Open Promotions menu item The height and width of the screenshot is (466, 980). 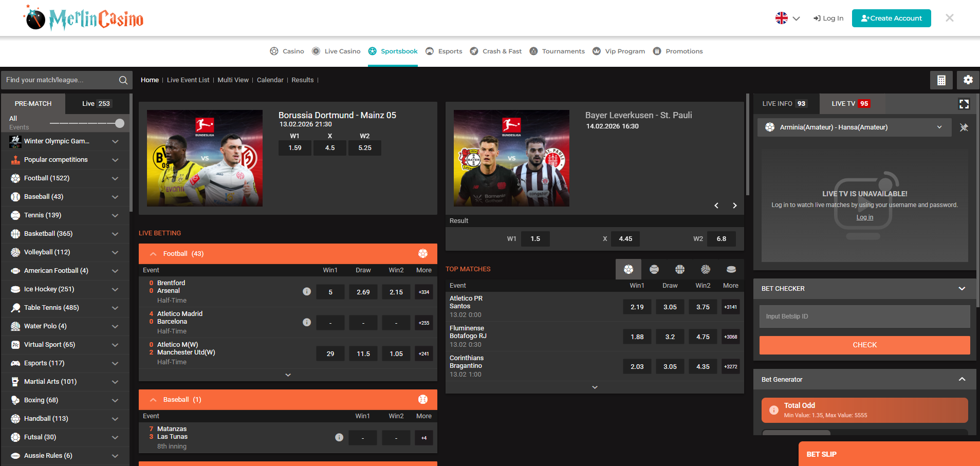pos(678,51)
